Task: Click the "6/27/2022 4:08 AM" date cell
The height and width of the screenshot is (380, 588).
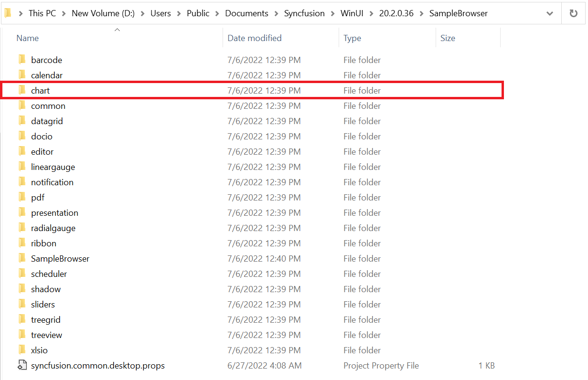Action: [265, 366]
